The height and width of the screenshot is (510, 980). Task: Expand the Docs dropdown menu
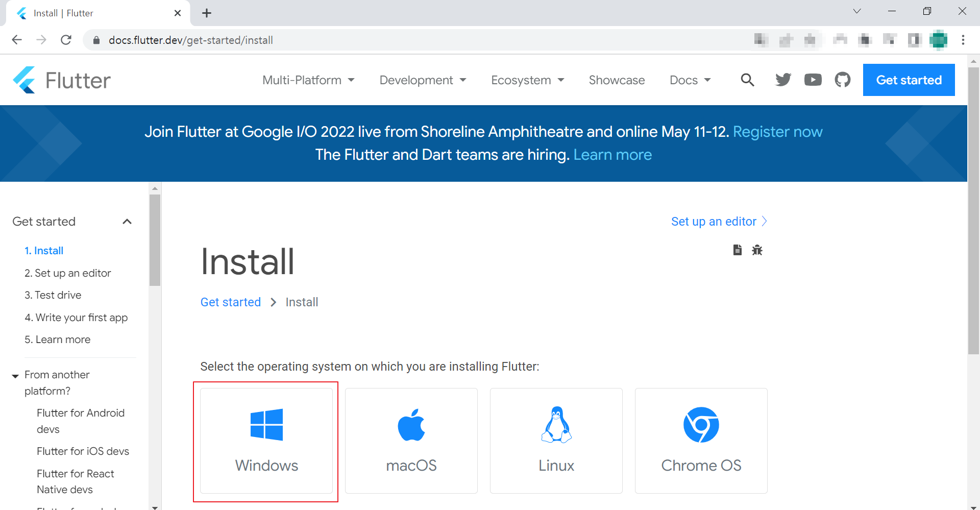tap(690, 80)
